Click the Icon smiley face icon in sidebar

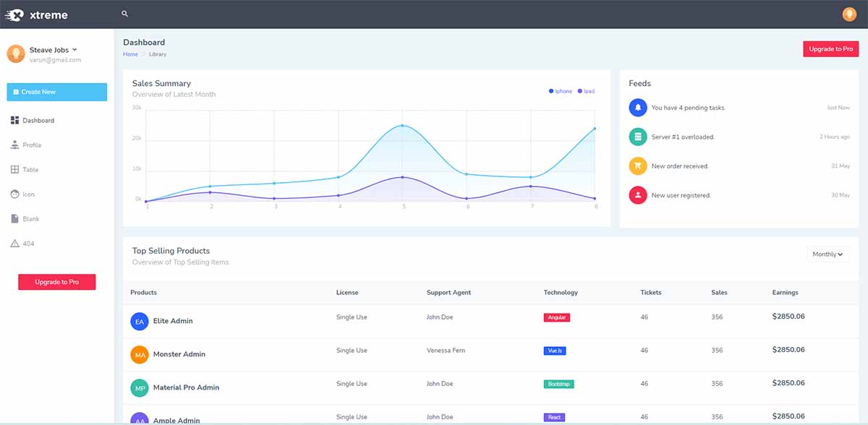[x=15, y=194]
